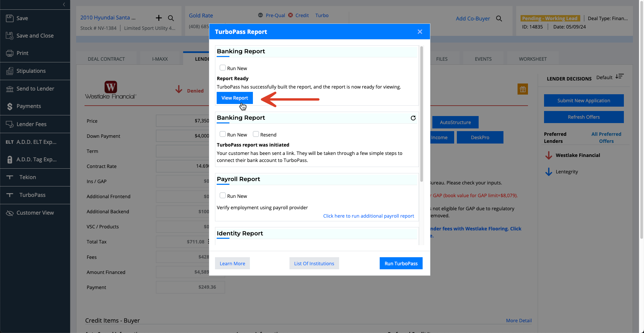This screenshot has height=333, width=644.
Task: Click the red down arrow beside Westlake Financial lender
Action: [x=549, y=155]
